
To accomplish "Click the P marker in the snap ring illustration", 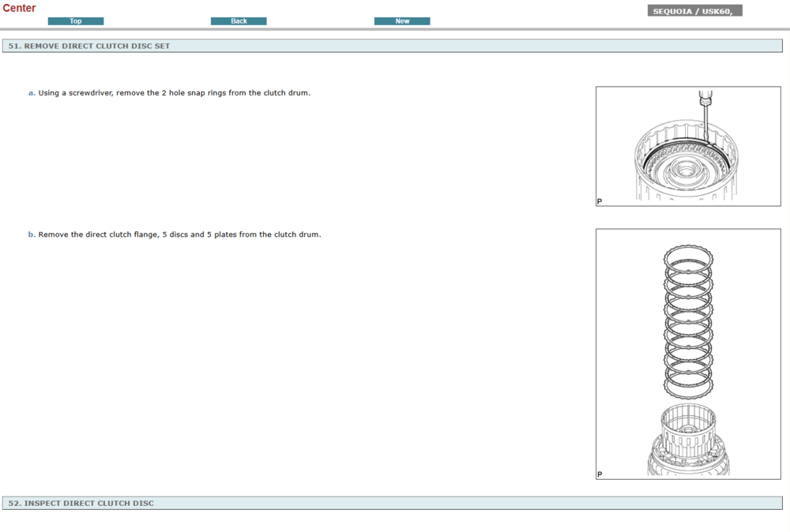I will point(600,201).
